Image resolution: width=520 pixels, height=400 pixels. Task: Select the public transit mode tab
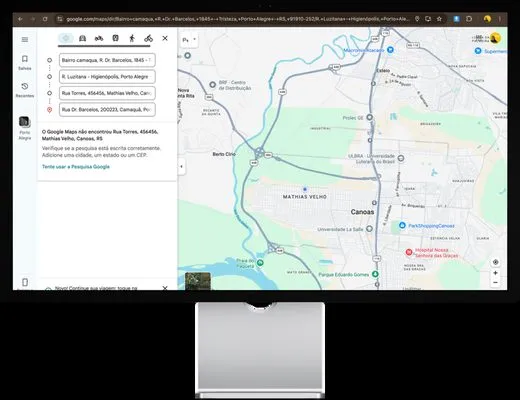click(x=115, y=38)
